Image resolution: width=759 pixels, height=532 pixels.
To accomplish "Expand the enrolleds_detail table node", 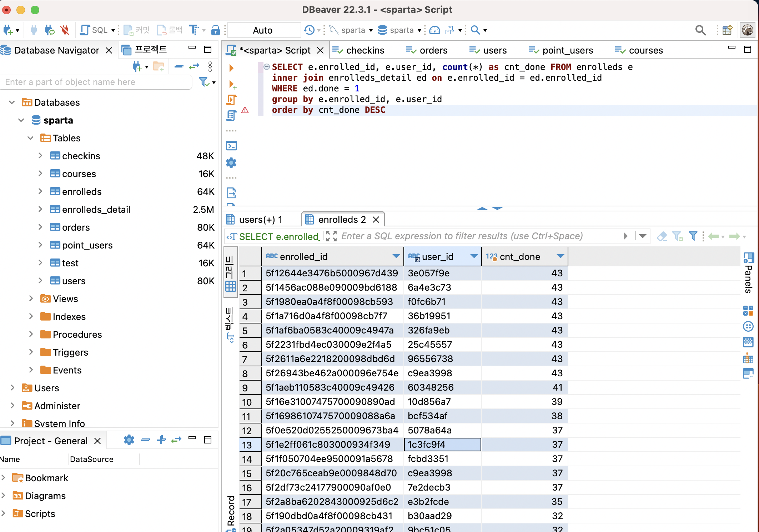I will coord(40,210).
